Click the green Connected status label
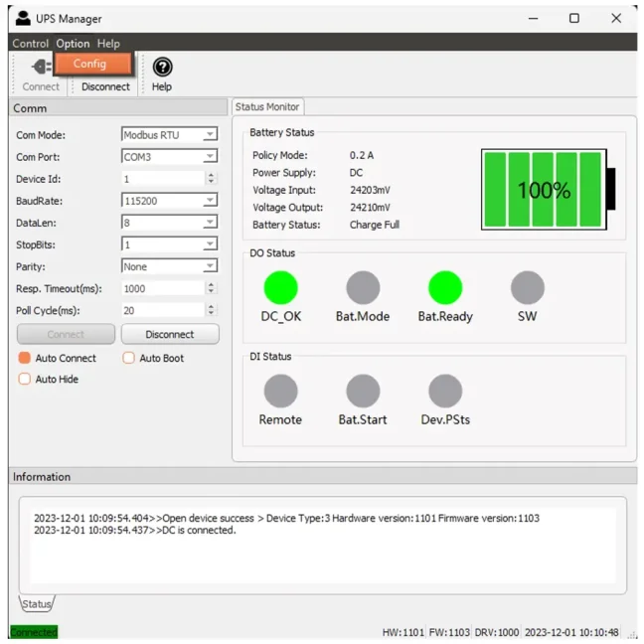 34,632
